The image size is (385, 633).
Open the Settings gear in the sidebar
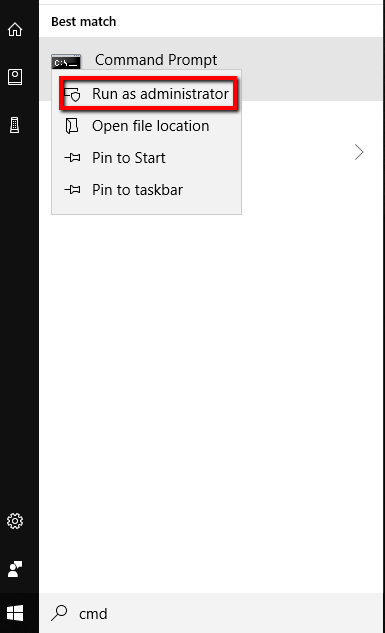point(15,521)
